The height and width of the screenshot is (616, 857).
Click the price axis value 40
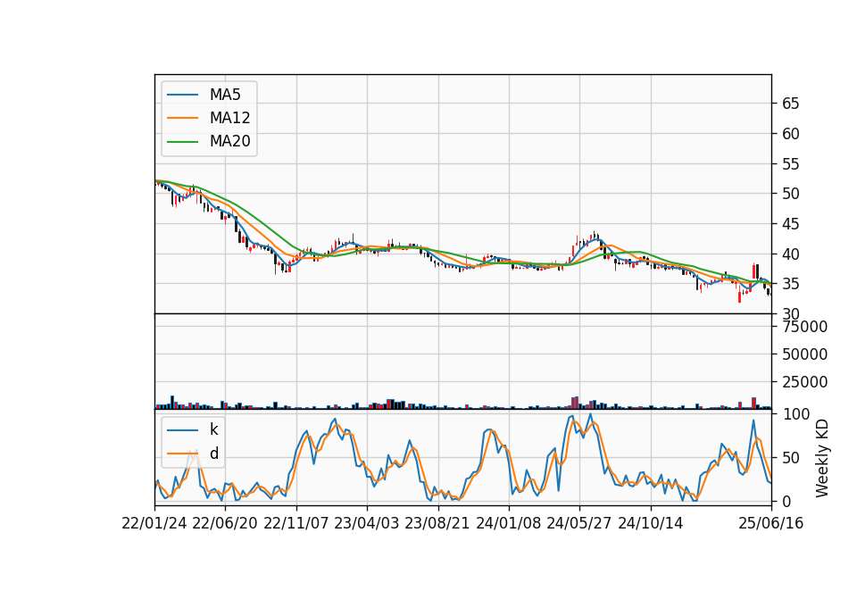(790, 254)
